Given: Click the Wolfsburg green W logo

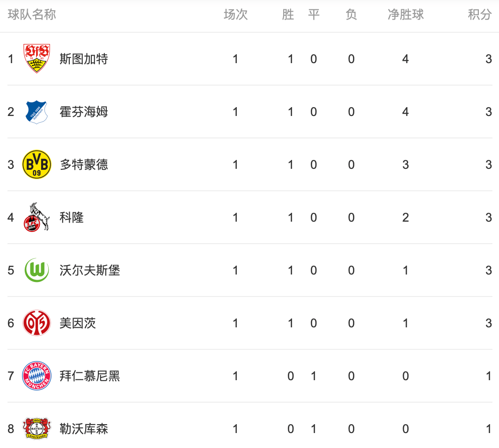Looking at the screenshot, I should (37, 270).
